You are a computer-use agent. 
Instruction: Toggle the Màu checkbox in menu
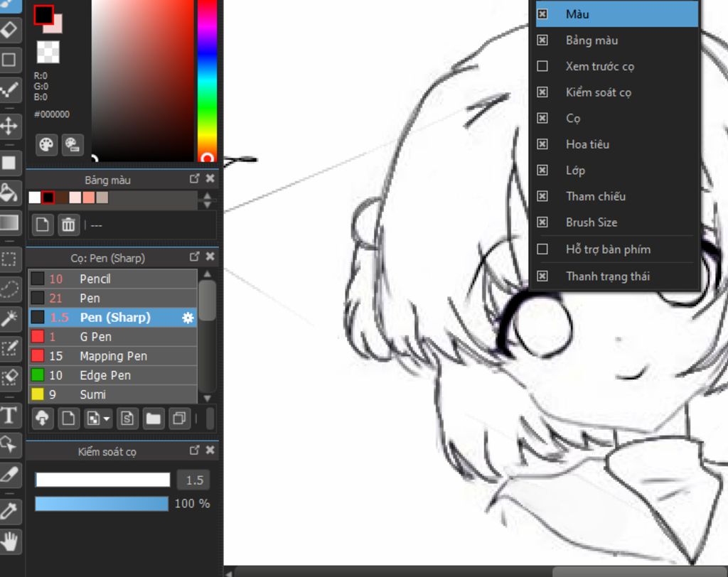pos(542,14)
